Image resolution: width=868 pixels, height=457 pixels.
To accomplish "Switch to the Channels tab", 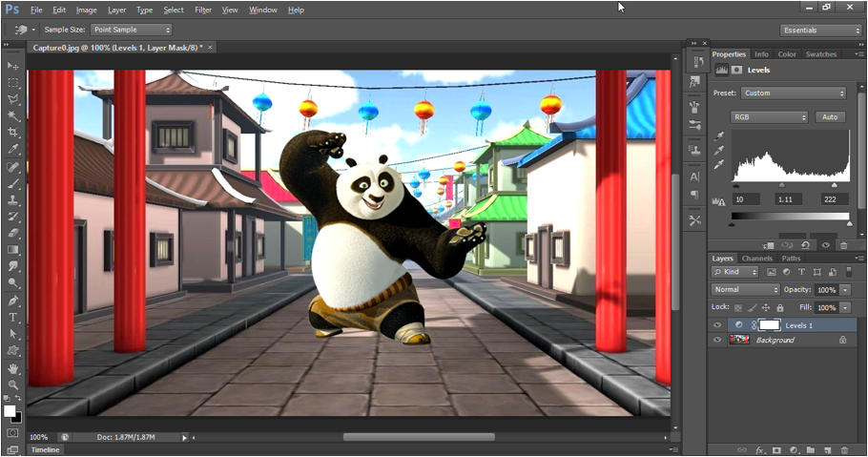I will pyautogui.click(x=756, y=259).
